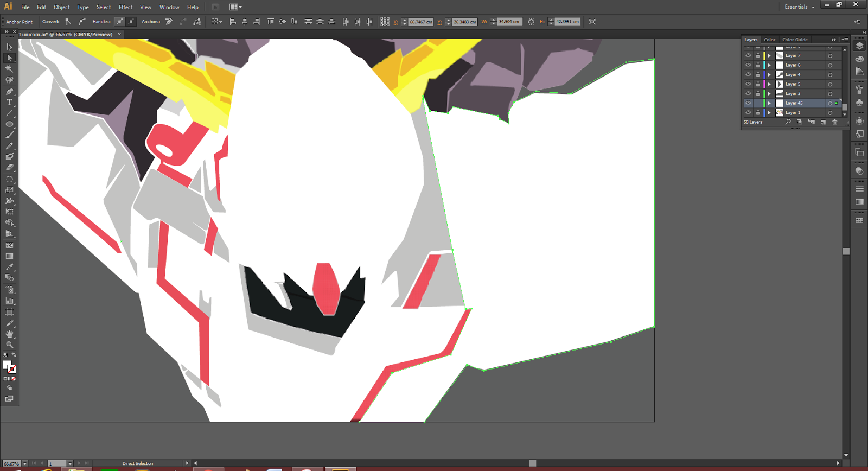Open the Layers panel flyout menu
The width and height of the screenshot is (868, 471).
coord(845,40)
